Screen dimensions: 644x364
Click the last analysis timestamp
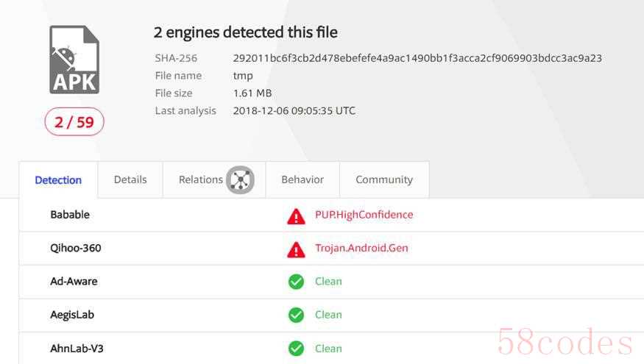tap(294, 111)
